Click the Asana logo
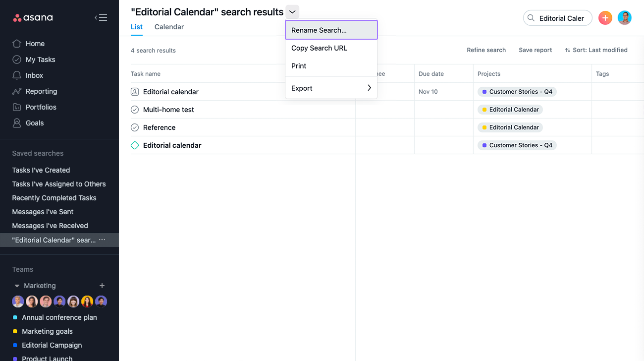The image size is (644, 361). [x=33, y=18]
